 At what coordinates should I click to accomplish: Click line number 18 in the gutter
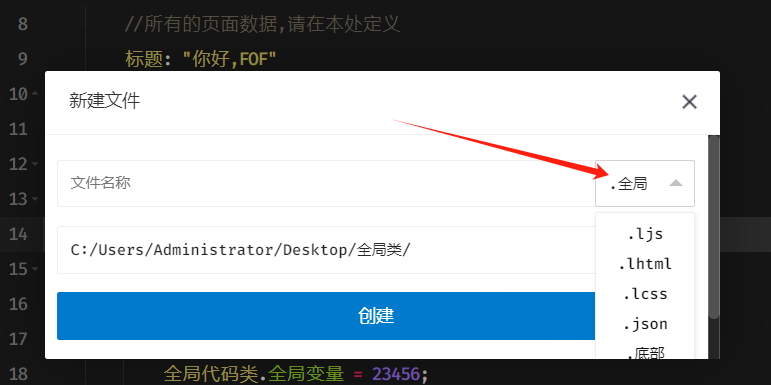tap(19, 374)
